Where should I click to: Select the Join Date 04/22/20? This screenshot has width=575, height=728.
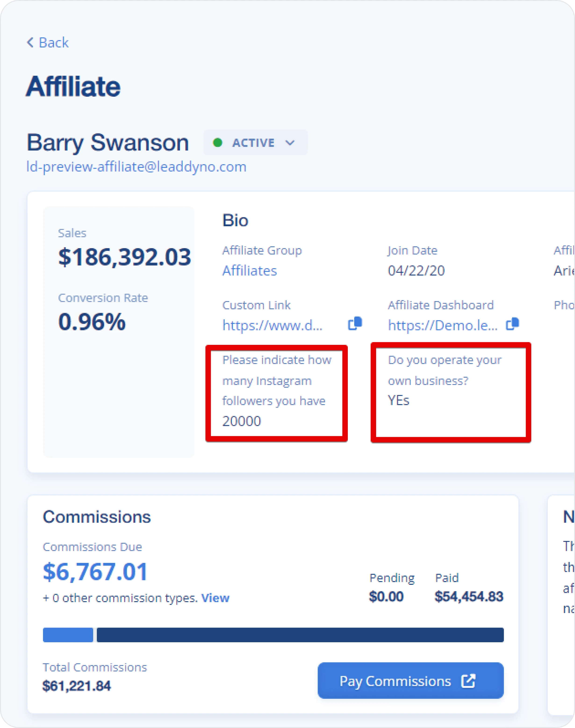416,271
